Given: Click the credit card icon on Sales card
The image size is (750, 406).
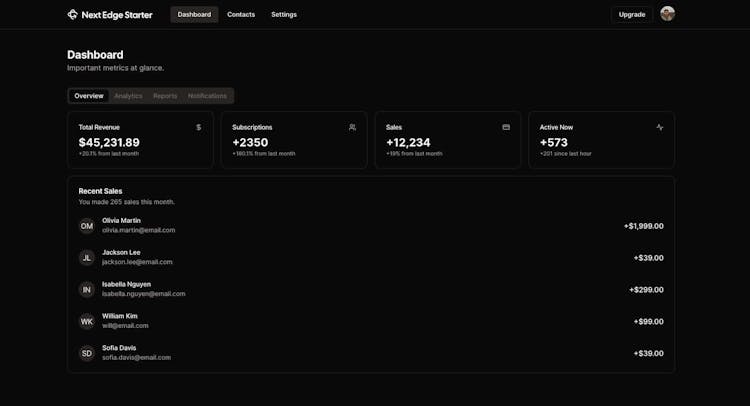Looking at the screenshot, I should click(x=506, y=128).
